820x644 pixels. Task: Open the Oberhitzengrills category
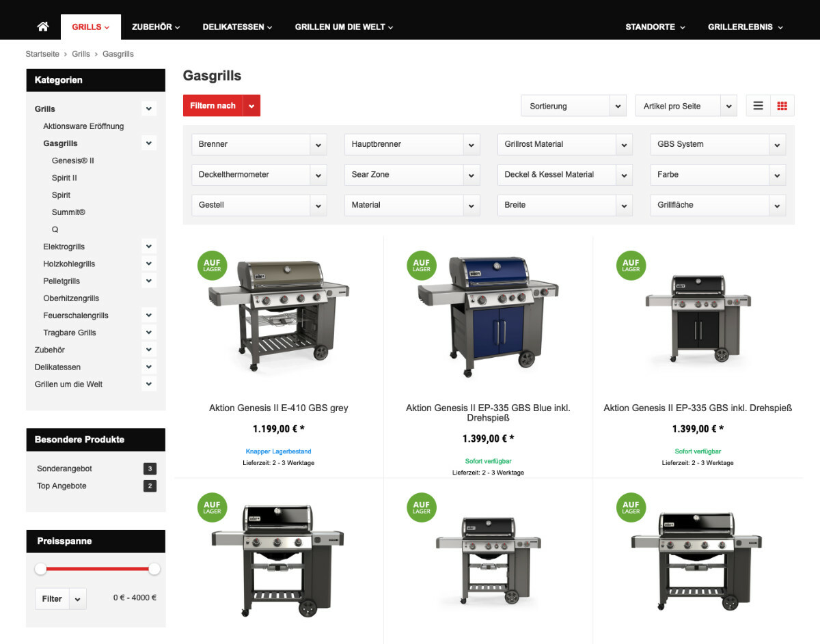(x=71, y=298)
